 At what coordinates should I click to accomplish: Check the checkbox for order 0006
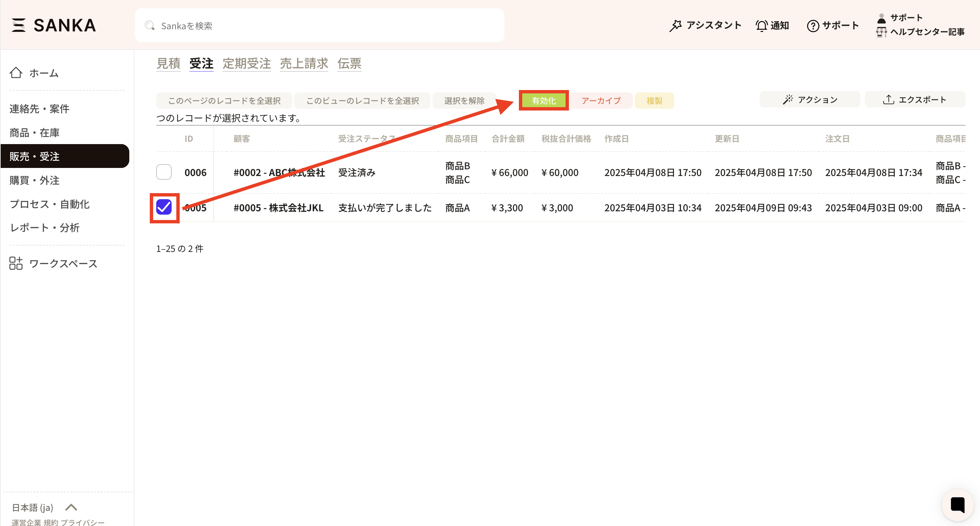tap(164, 172)
